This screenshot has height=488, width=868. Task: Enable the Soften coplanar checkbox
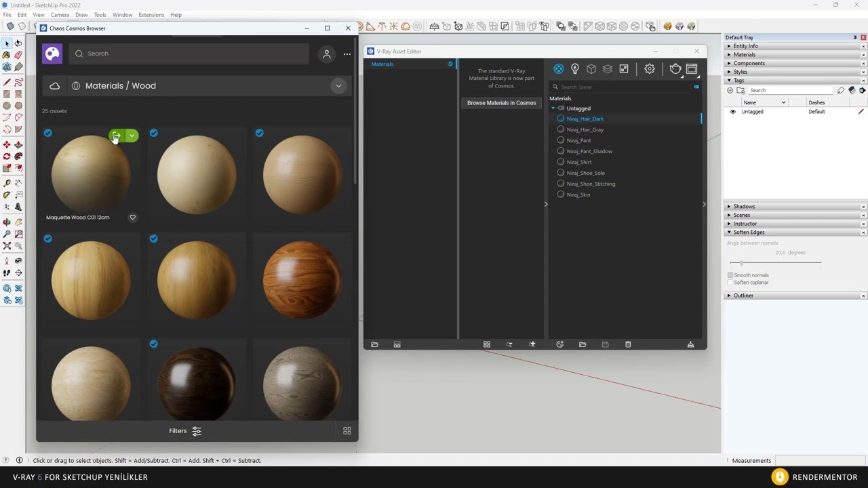point(730,283)
